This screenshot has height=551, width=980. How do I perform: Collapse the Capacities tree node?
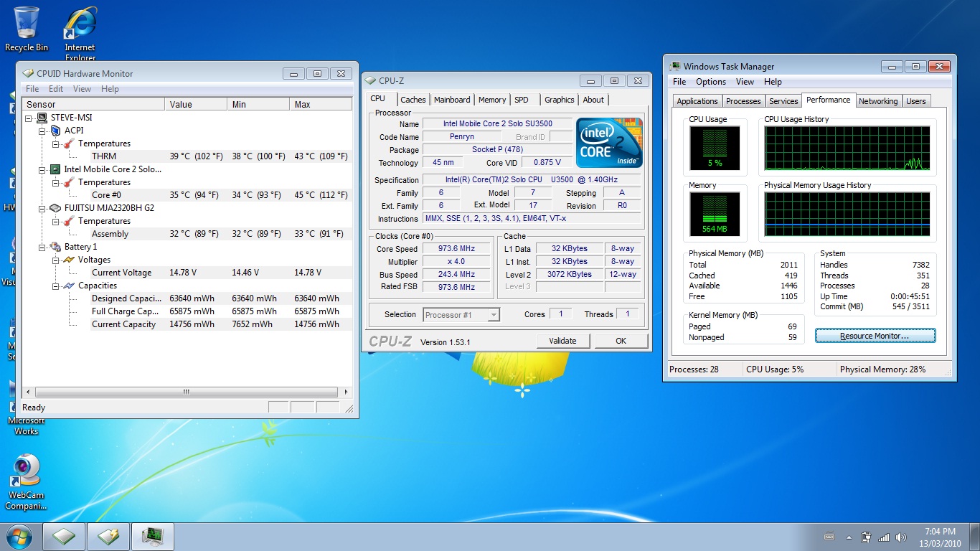(56, 286)
